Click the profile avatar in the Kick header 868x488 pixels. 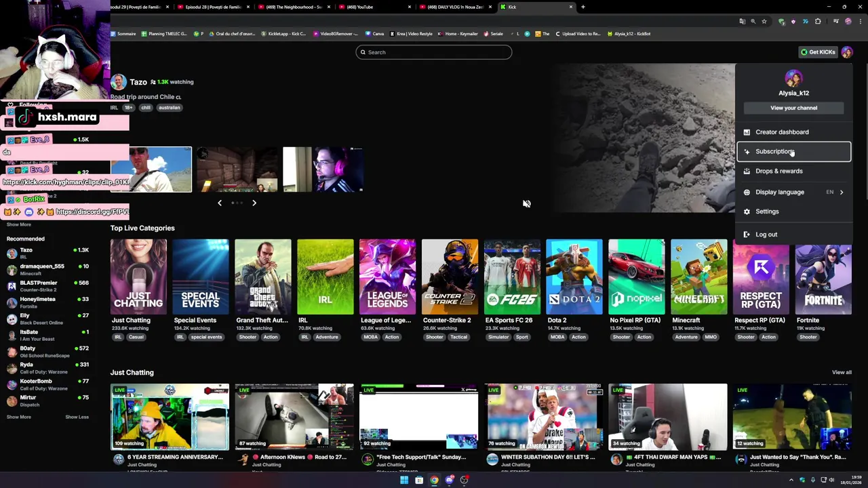(847, 52)
